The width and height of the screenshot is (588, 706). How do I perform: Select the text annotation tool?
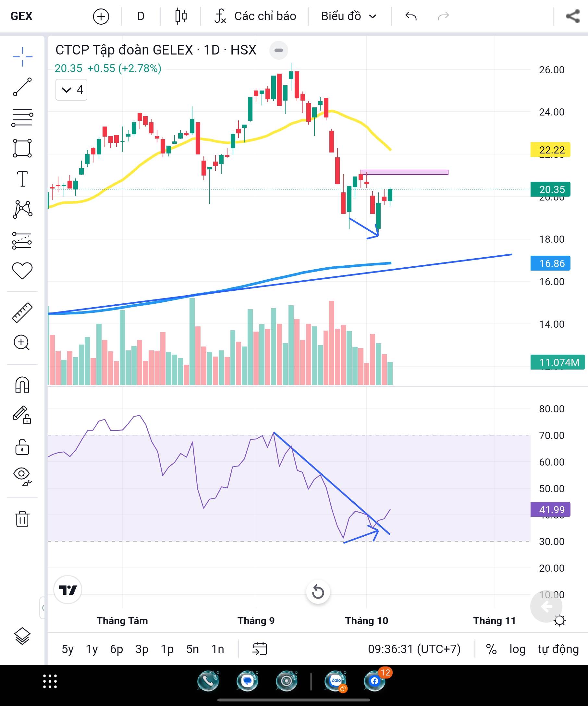point(22,179)
